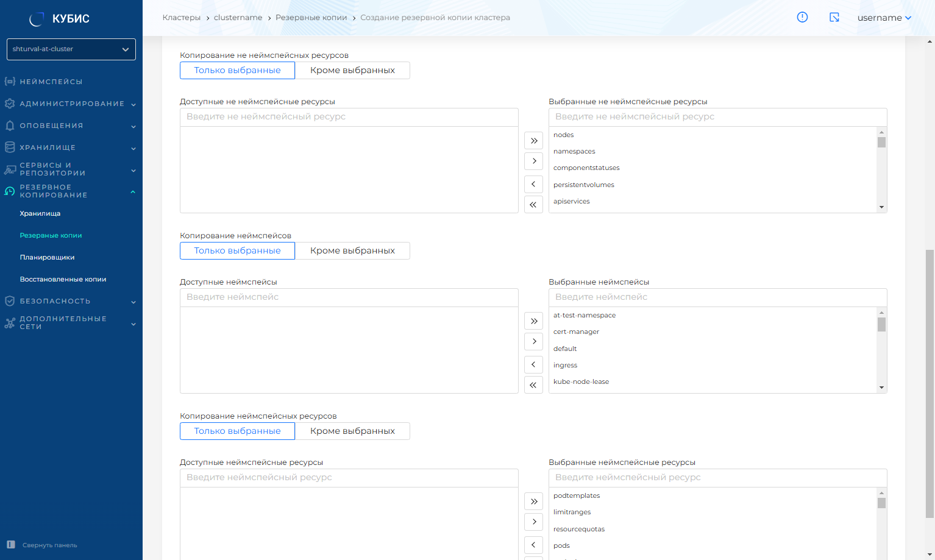Select Кроме выбранных for non-namespaced resources copying
This screenshot has width=935, height=560.
352,71
